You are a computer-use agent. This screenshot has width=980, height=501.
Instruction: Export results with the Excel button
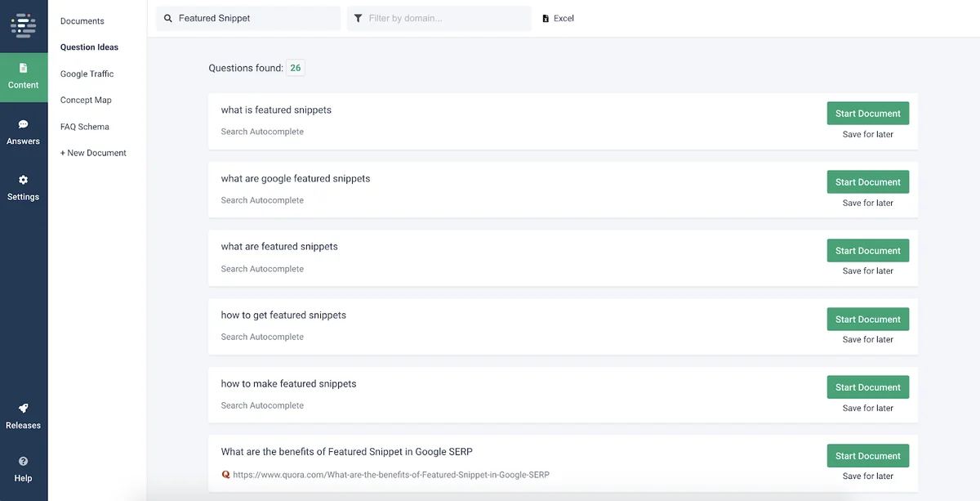point(559,18)
